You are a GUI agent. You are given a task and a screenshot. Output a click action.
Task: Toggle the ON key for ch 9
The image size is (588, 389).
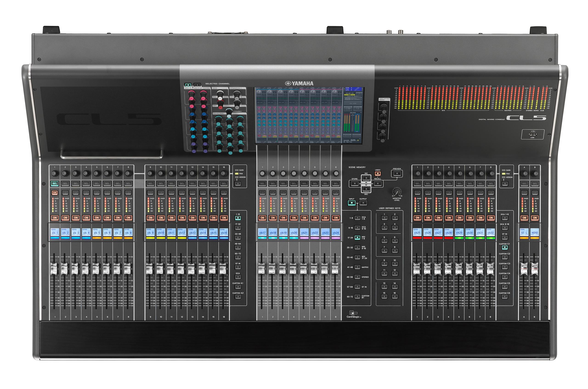coord(150,218)
